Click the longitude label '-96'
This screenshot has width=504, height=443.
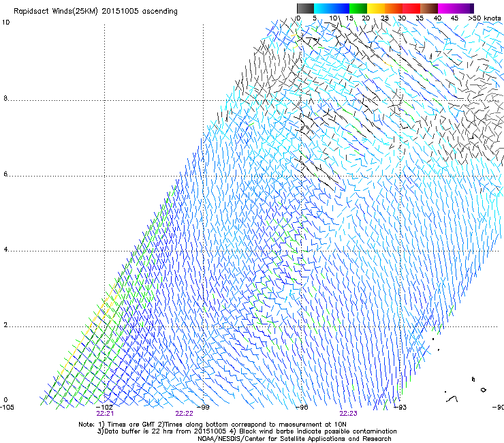point(302,408)
